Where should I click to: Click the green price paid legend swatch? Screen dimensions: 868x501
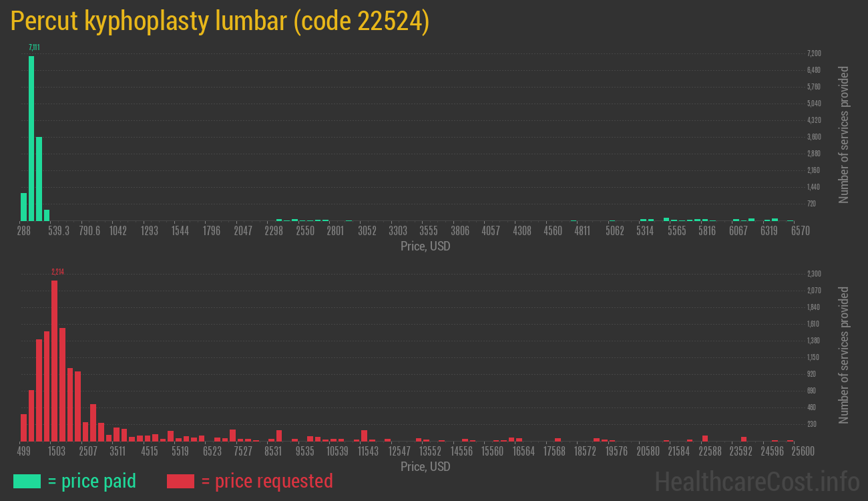point(27,481)
